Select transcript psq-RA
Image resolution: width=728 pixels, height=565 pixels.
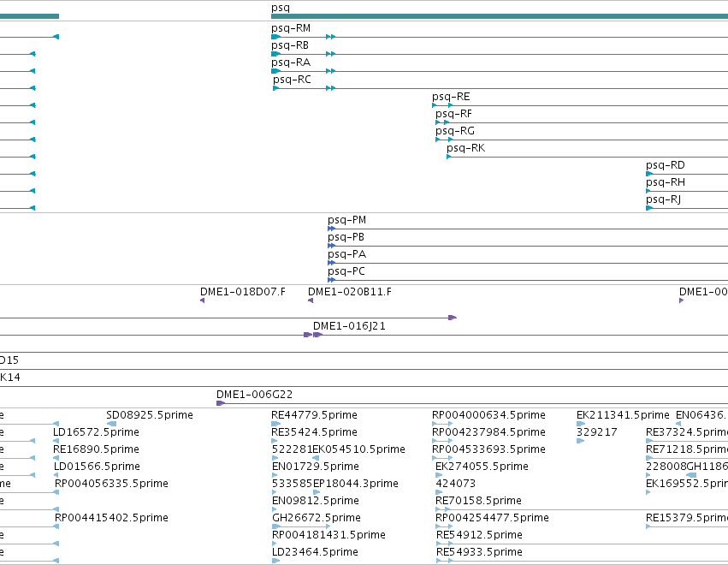(x=291, y=62)
